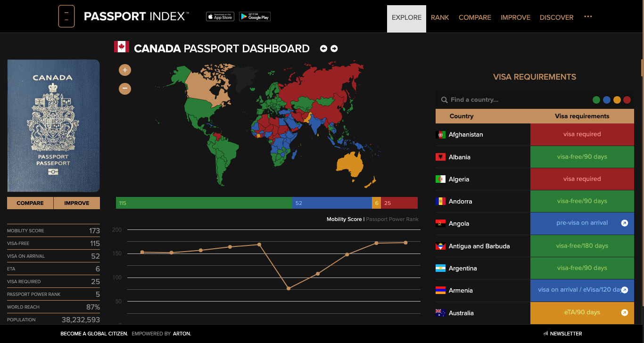
Task: Open Angola pre-visa external link arrow
Action: pos(625,223)
